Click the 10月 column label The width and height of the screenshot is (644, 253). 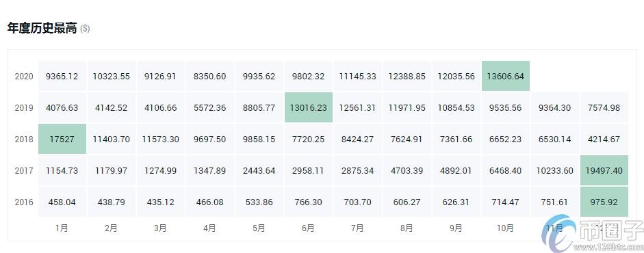pyautogui.click(x=506, y=228)
